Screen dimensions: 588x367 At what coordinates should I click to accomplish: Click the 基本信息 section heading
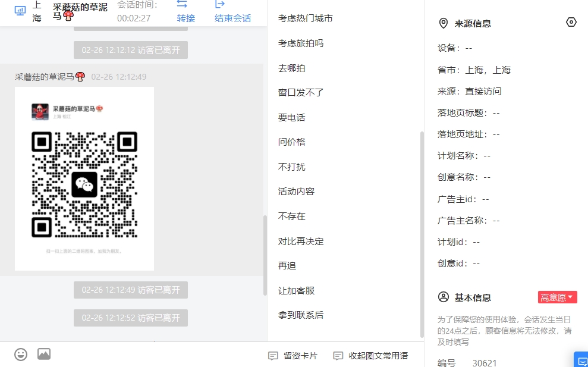coord(473,297)
